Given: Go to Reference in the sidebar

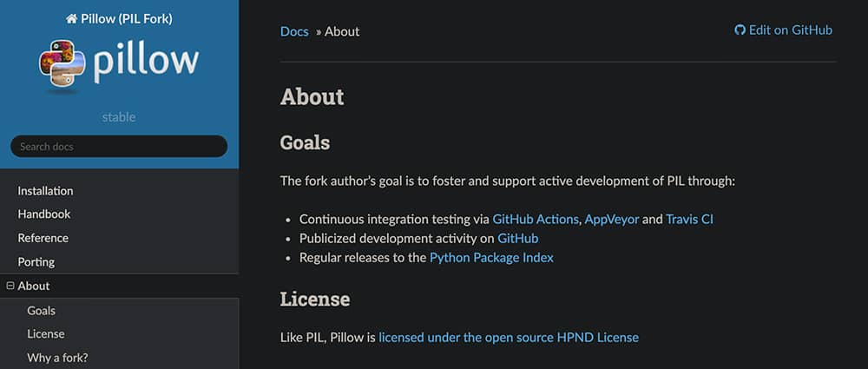Looking at the screenshot, I should tap(43, 238).
